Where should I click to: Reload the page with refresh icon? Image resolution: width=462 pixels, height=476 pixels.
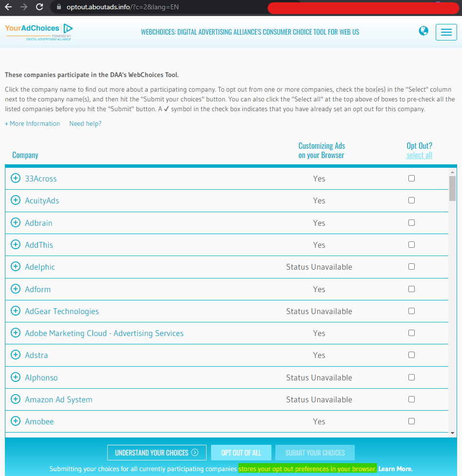point(39,7)
